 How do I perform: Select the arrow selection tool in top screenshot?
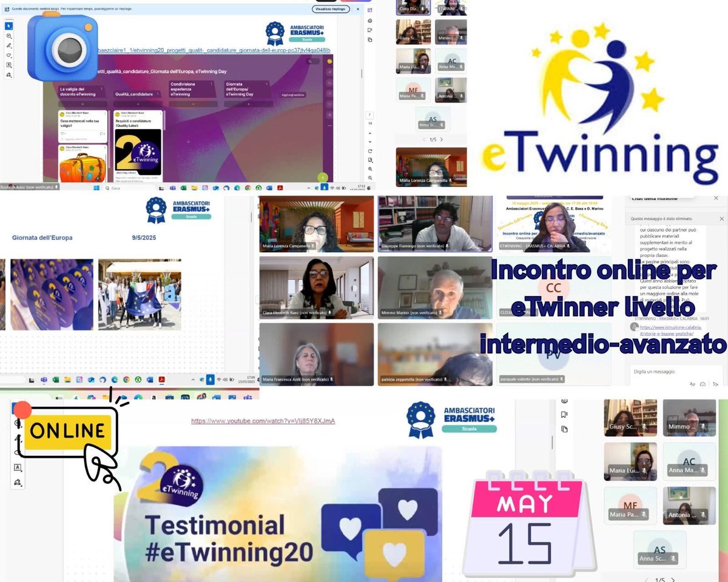(x=8, y=26)
